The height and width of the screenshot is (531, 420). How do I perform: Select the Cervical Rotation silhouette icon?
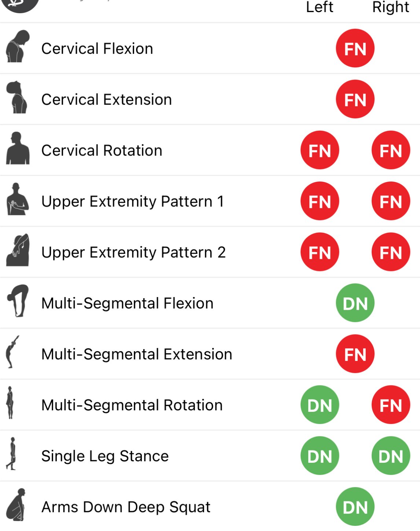[x=18, y=148]
